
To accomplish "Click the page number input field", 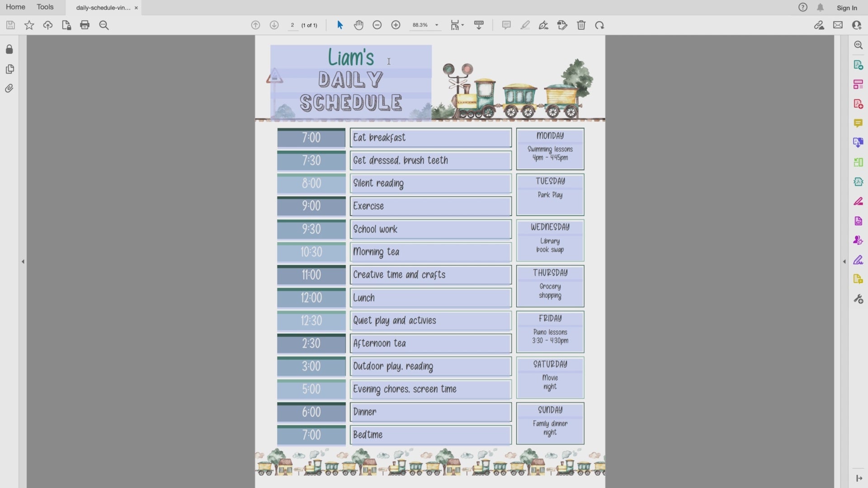I will click(x=292, y=25).
